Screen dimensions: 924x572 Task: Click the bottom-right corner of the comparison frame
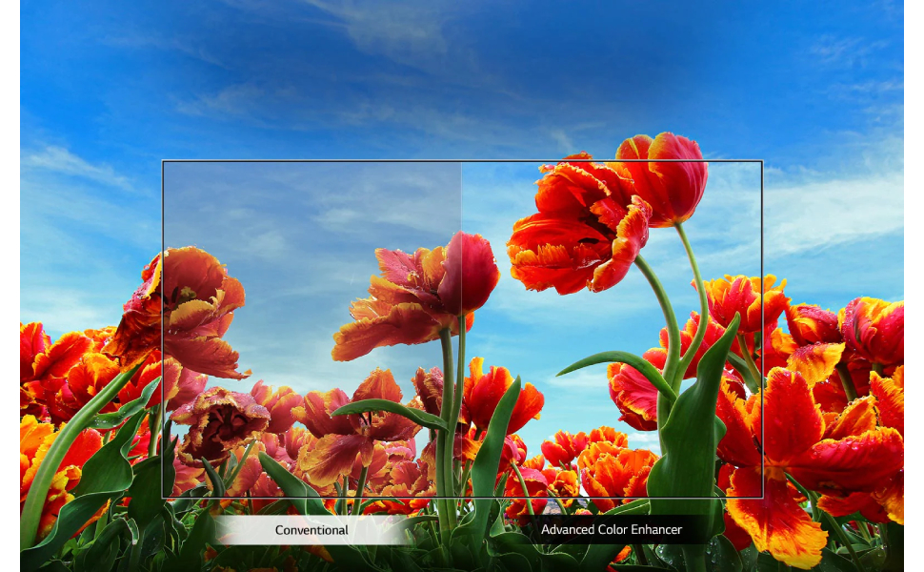pyautogui.click(x=762, y=497)
